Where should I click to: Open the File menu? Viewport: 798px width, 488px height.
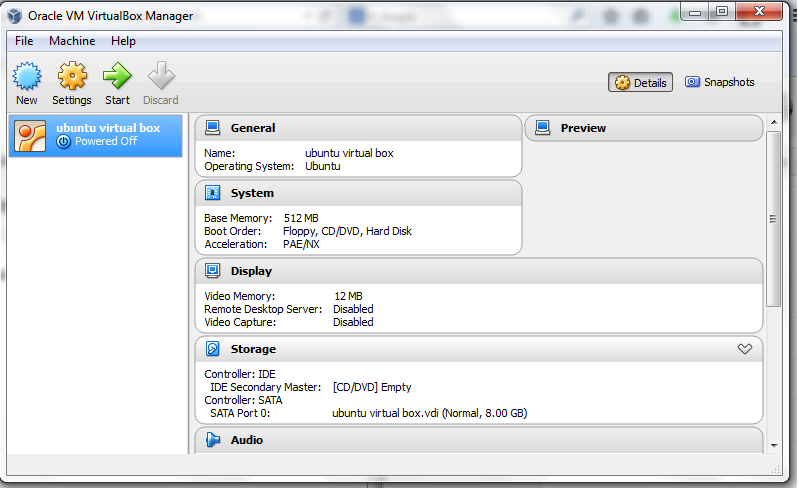click(x=24, y=41)
